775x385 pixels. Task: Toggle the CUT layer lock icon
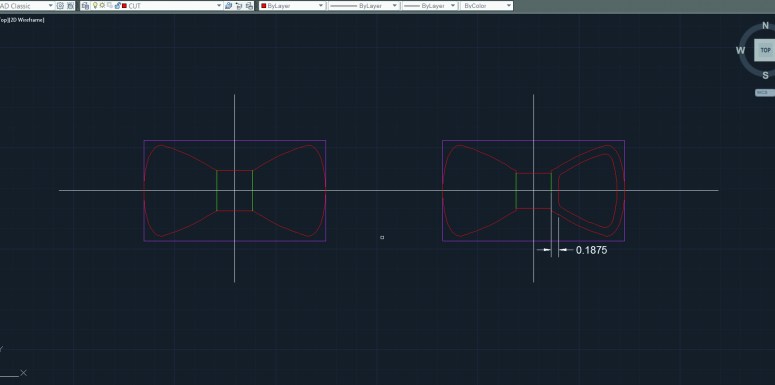pos(117,5)
